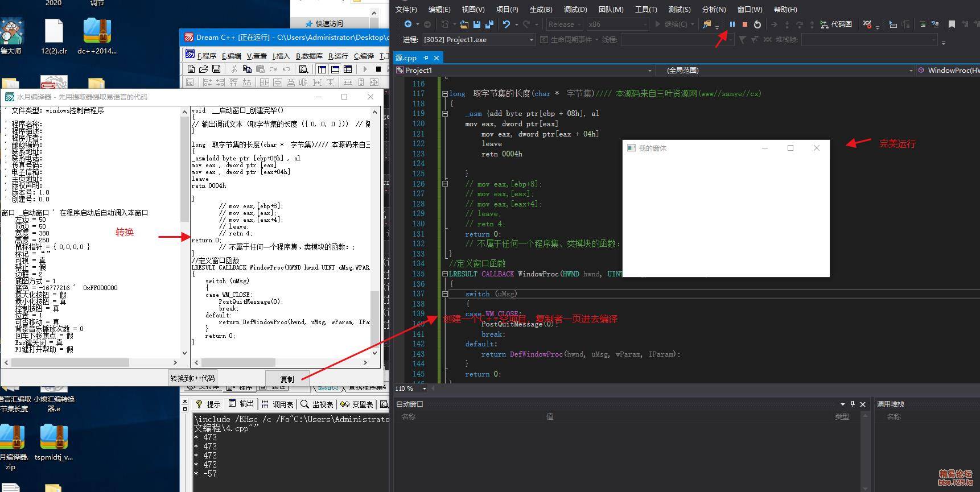Pin the 源.cpp tab

click(x=426, y=57)
